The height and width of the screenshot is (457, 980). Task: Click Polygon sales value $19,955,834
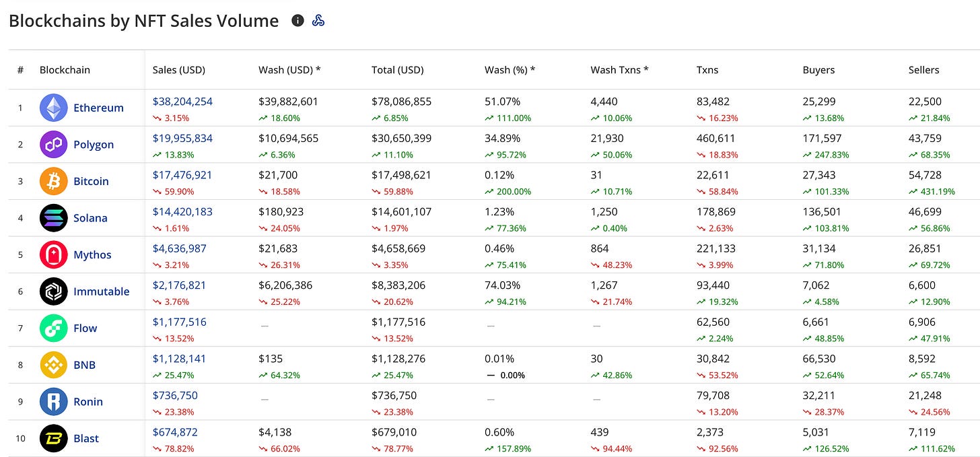click(x=182, y=138)
